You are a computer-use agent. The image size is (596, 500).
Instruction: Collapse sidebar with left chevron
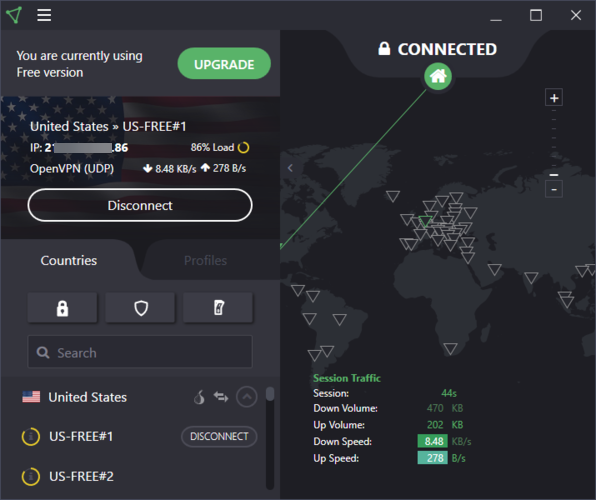(290, 168)
